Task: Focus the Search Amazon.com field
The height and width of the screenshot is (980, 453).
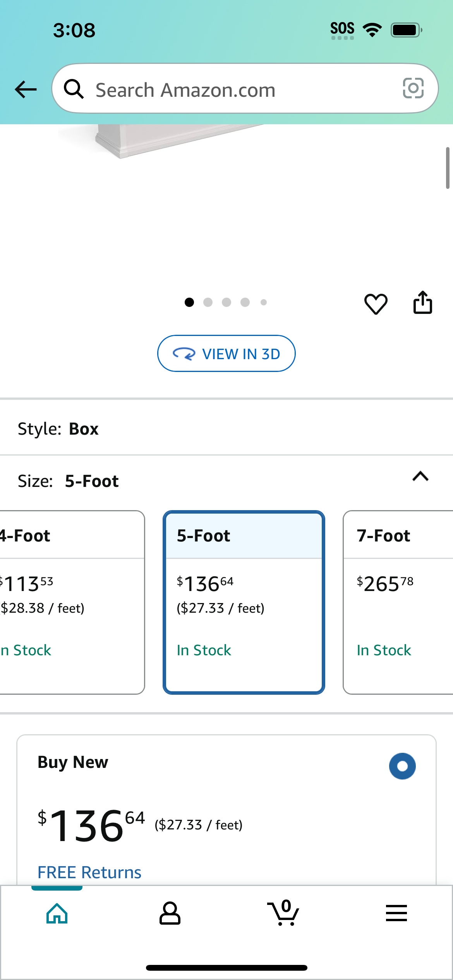Action: [x=245, y=89]
